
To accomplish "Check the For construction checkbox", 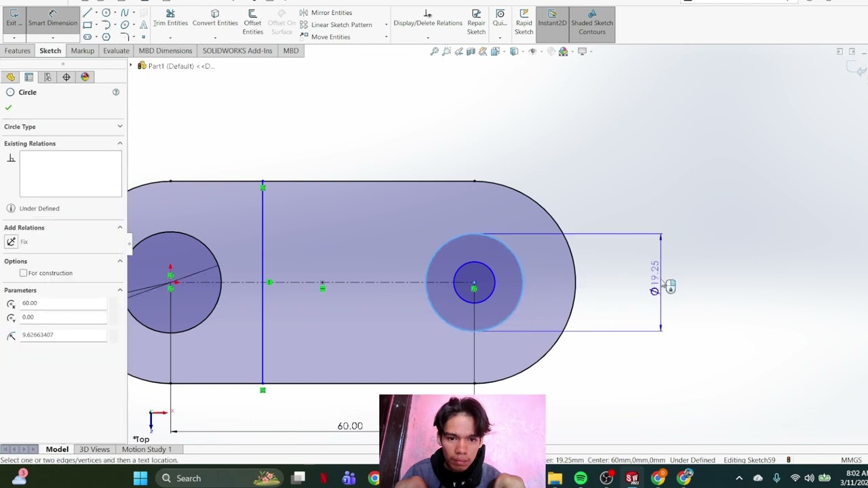I will (x=23, y=273).
